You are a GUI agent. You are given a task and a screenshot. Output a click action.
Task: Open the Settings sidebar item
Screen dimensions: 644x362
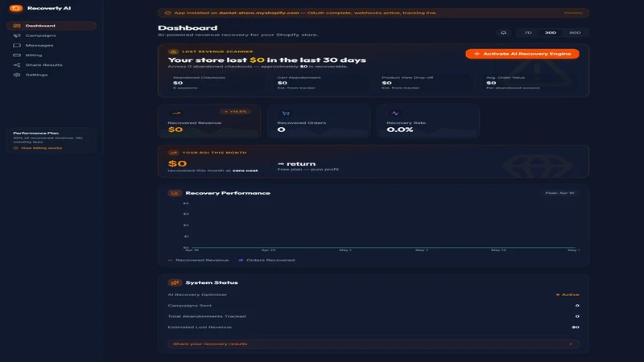pos(52,75)
